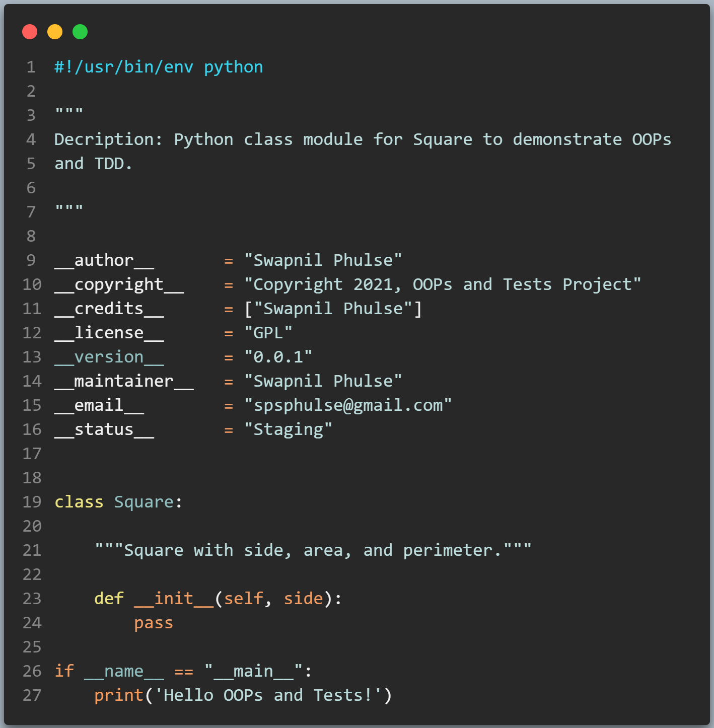
Task: Click the '__version__' variable name
Action: point(109,357)
